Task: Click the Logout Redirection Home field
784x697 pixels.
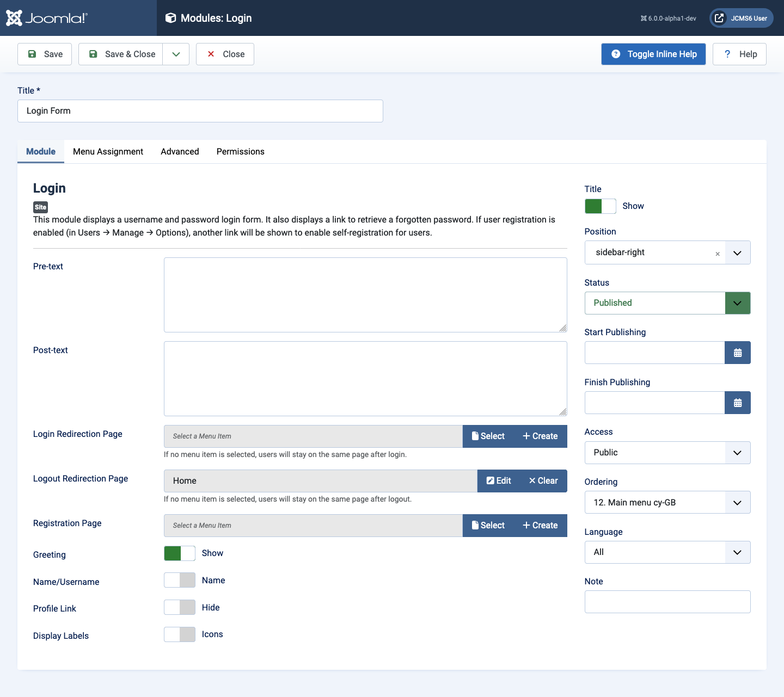Action: [321, 481]
